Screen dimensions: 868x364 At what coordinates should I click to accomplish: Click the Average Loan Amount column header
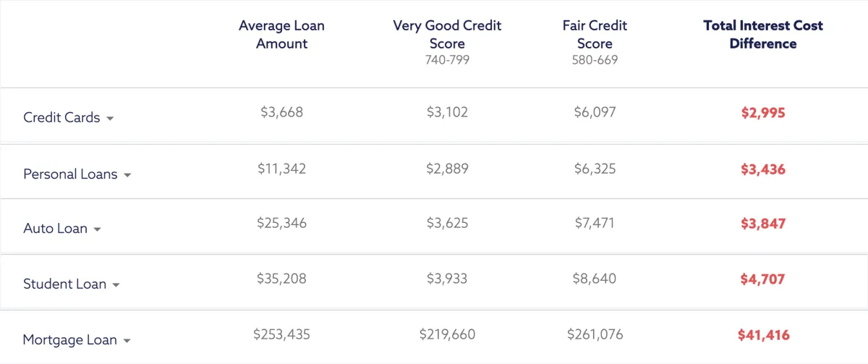point(281,35)
